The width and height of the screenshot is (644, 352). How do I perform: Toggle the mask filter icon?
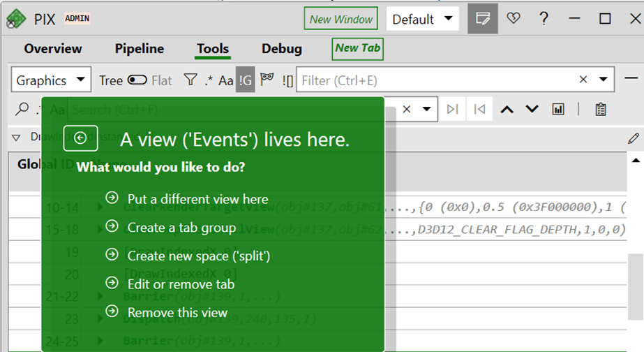(x=267, y=78)
